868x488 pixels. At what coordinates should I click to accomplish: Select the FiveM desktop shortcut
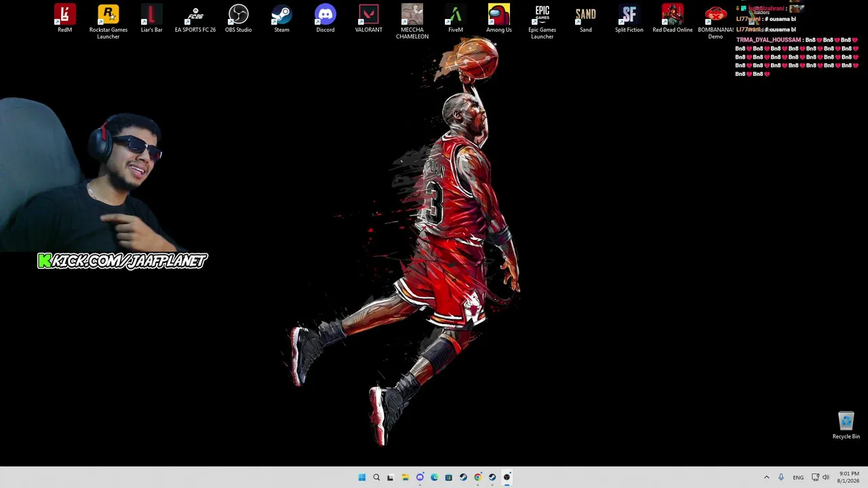coord(456,19)
